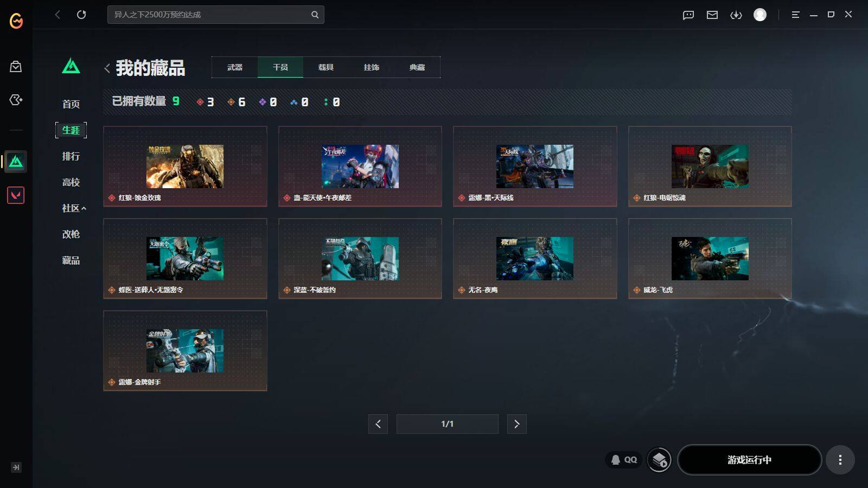Open the user avatar profile
The height and width of the screenshot is (488, 868).
(760, 15)
